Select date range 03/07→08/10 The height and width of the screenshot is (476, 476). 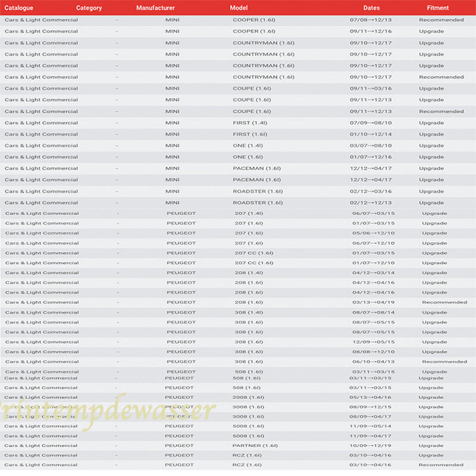tap(371, 146)
